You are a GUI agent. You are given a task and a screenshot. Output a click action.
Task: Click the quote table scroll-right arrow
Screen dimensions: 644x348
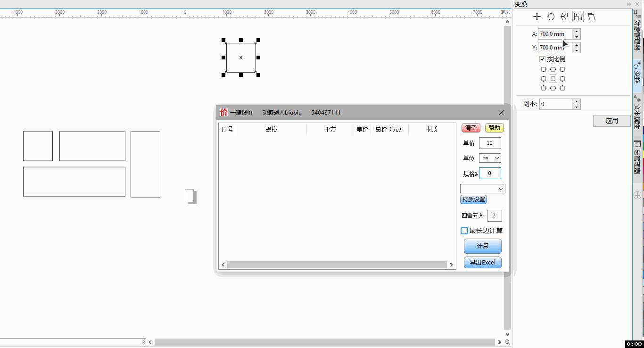click(x=452, y=265)
